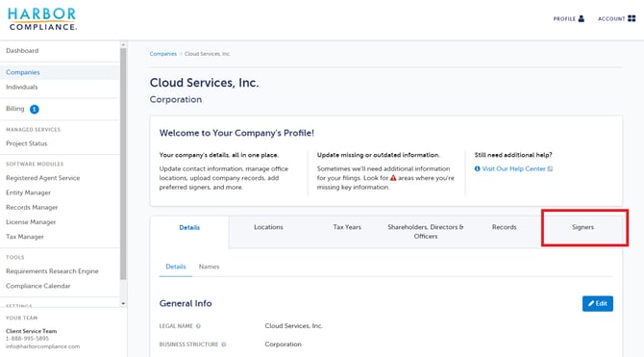
Task: Click the sidebar scroll up arrow
Action: click(x=123, y=44)
